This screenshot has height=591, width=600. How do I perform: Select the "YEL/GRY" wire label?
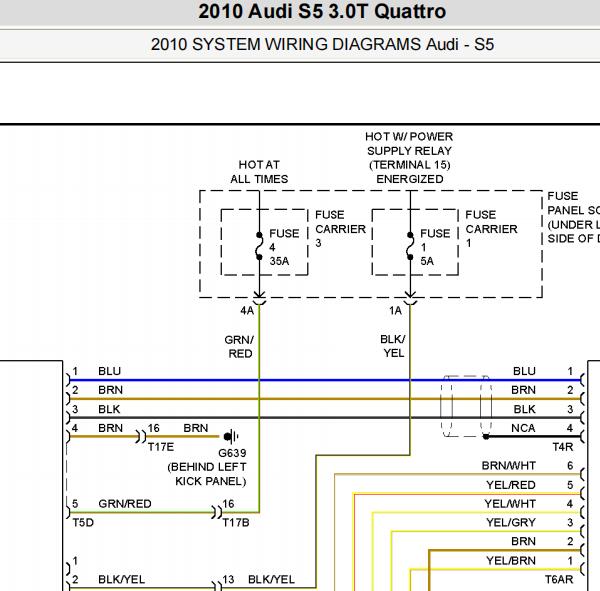511,522
